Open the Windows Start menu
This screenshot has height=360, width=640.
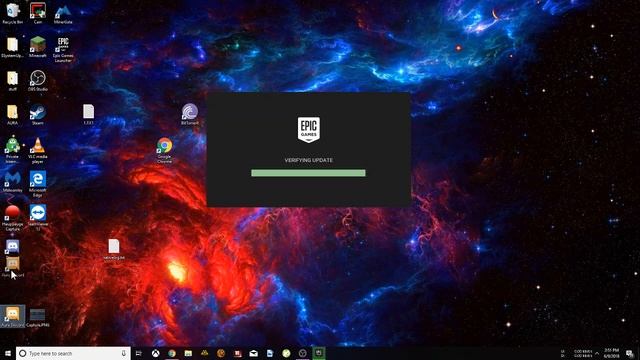[x=8, y=353]
